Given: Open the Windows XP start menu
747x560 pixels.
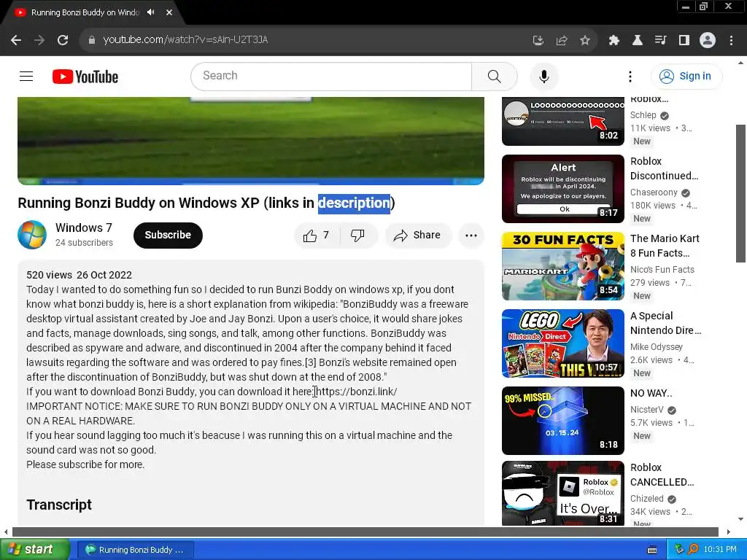Looking at the screenshot, I should (35, 549).
